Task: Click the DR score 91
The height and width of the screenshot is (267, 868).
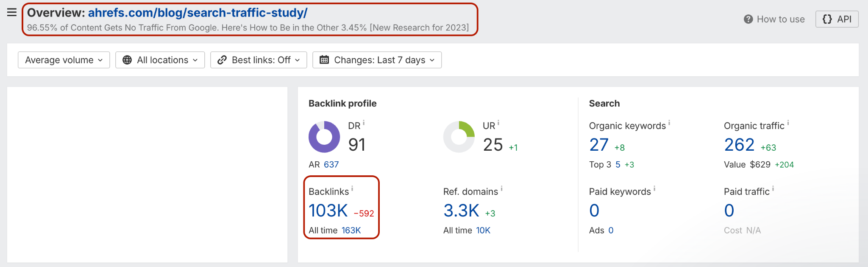Action: 357,145
